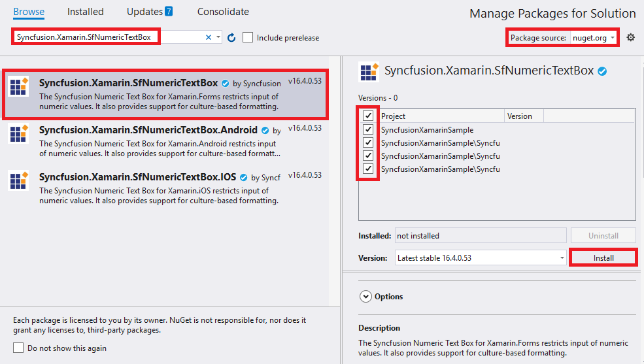Viewport: 644px width, 364px height.
Task: Toggle the select-all projects header checkbox
Action: (x=368, y=116)
